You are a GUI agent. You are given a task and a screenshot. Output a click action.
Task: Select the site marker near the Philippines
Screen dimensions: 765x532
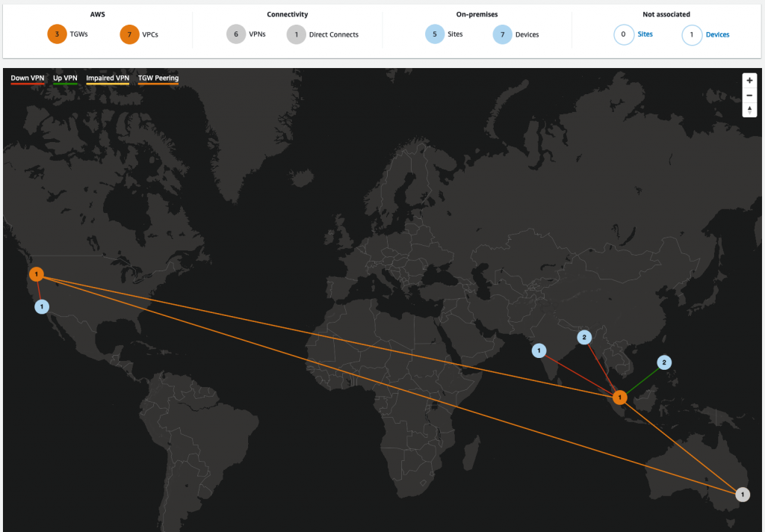click(664, 362)
